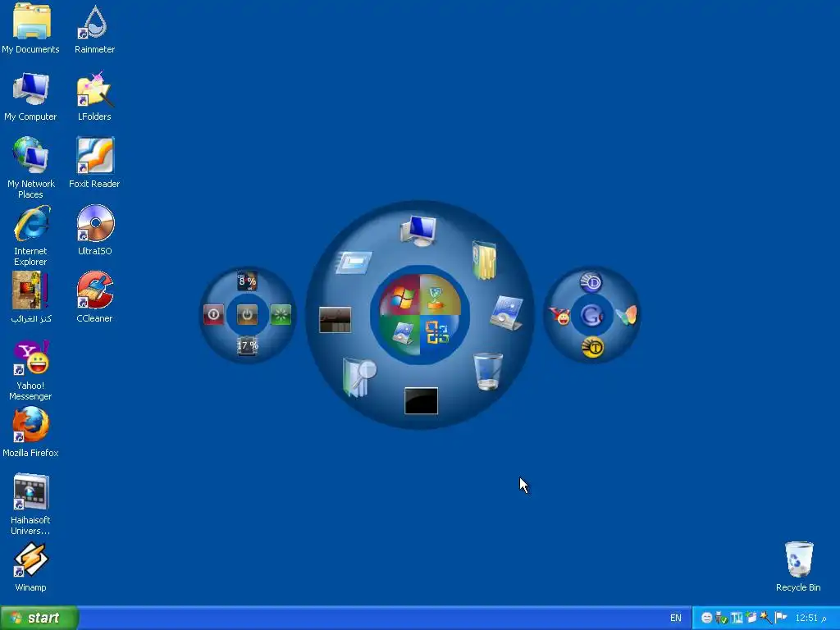Click the Google G icon in right circle
The image size is (840, 630).
(591, 316)
